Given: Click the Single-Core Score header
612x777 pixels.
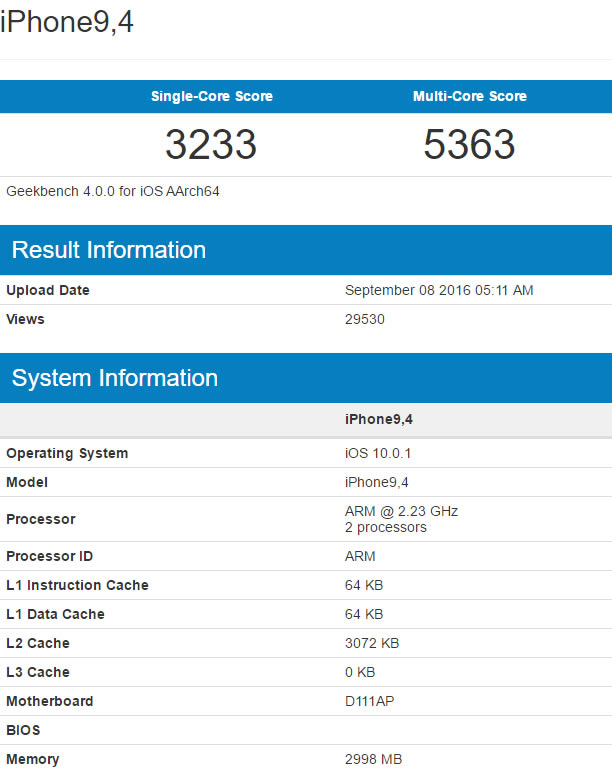Looking at the screenshot, I should (211, 97).
